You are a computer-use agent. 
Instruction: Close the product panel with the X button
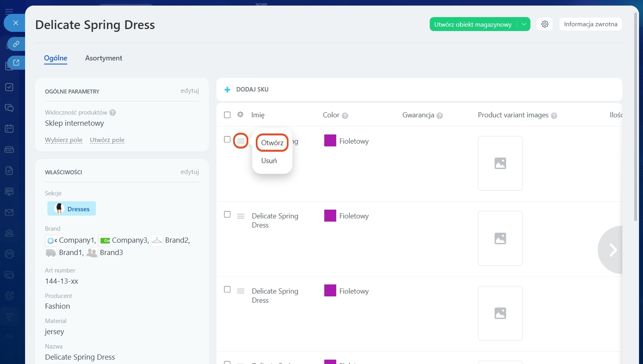[16, 23]
